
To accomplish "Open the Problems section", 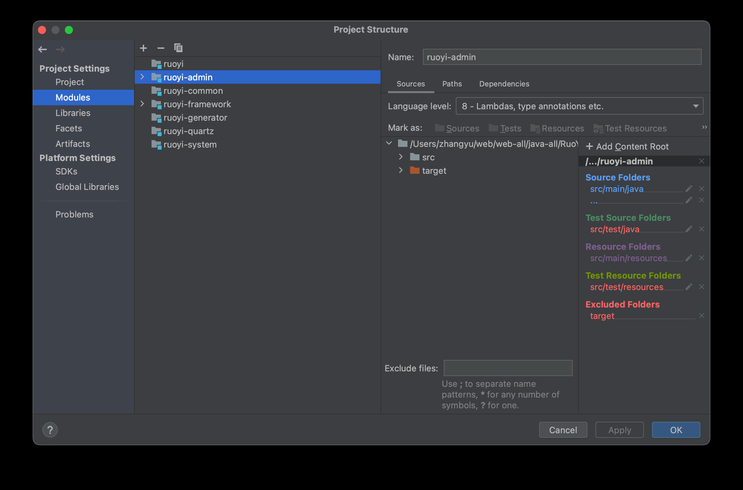I will 74,214.
